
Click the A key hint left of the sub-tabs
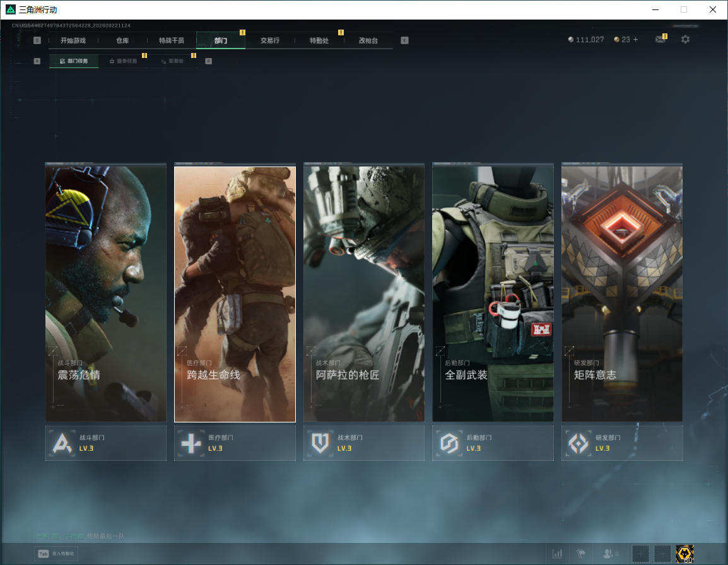pyautogui.click(x=37, y=61)
